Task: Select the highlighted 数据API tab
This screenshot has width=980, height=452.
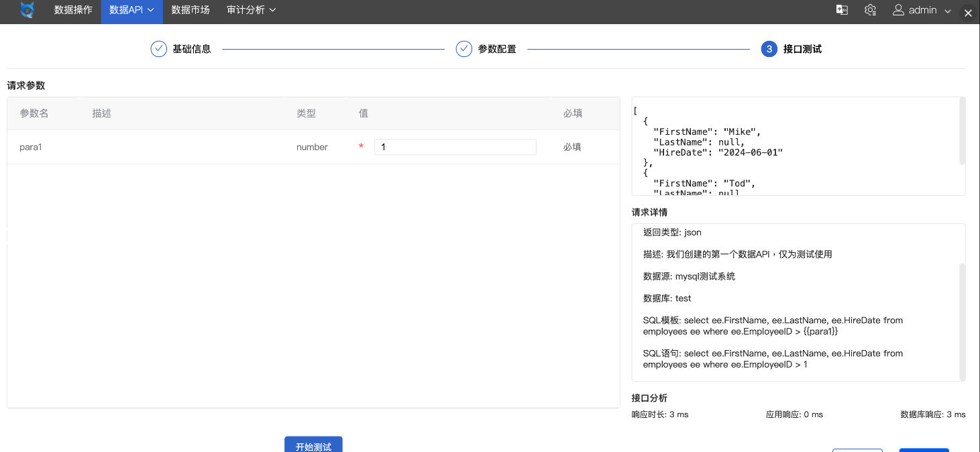Action: point(126,11)
